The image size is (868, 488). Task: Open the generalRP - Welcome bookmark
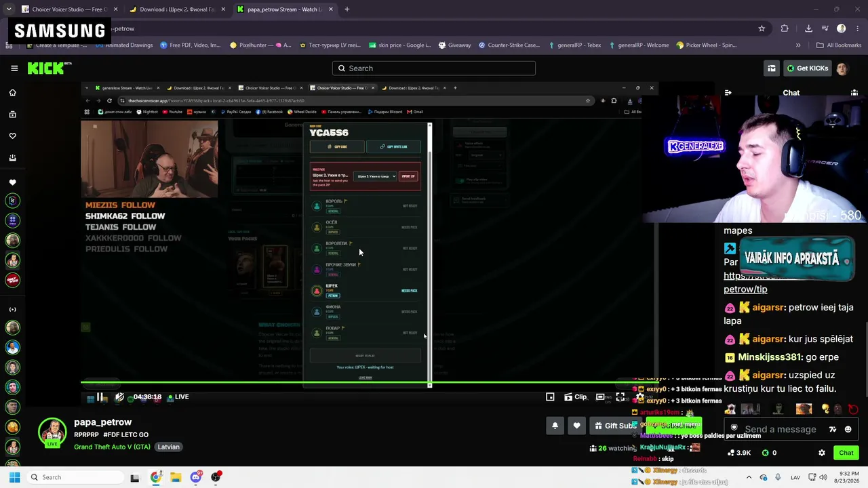click(639, 45)
